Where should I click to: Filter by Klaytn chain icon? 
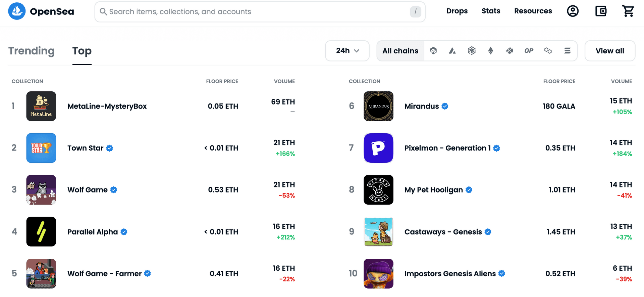[x=510, y=51]
